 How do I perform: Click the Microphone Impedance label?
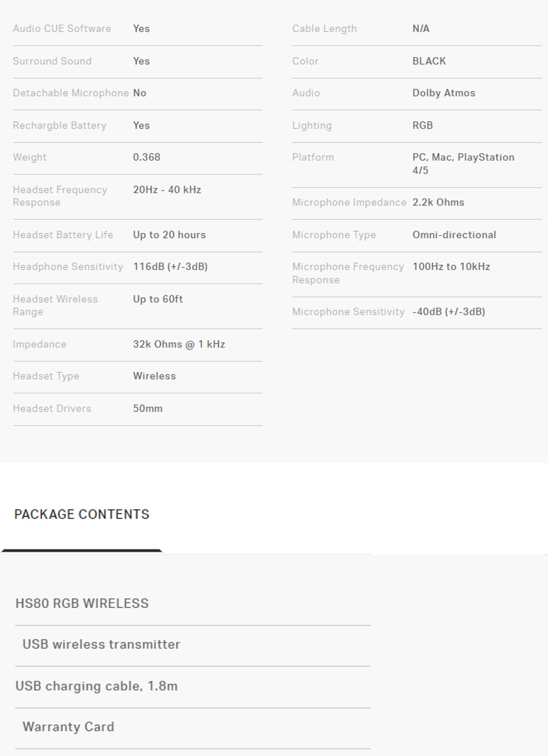349,202
